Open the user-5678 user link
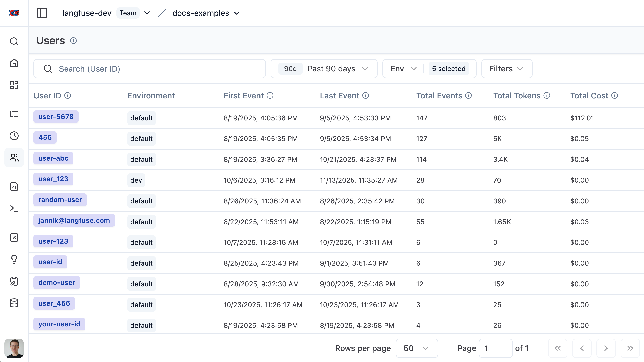This screenshot has width=644, height=362. (x=56, y=117)
